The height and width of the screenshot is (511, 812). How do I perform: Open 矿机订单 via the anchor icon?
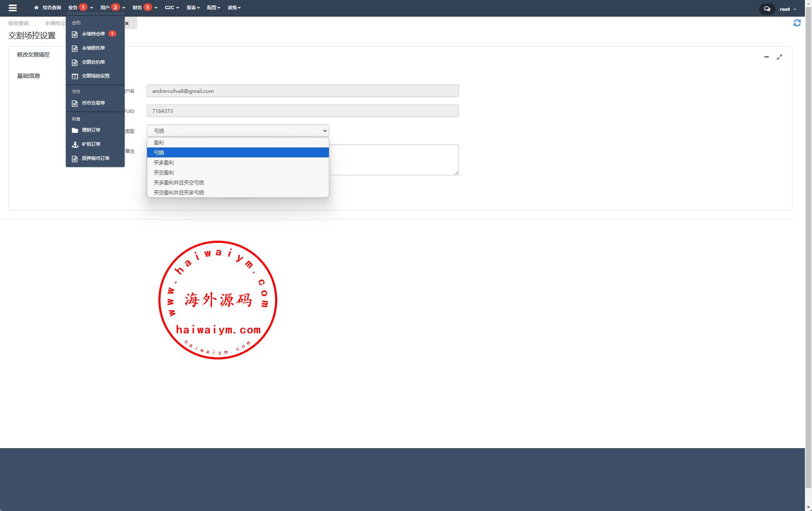pyautogui.click(x=75, y=145)
